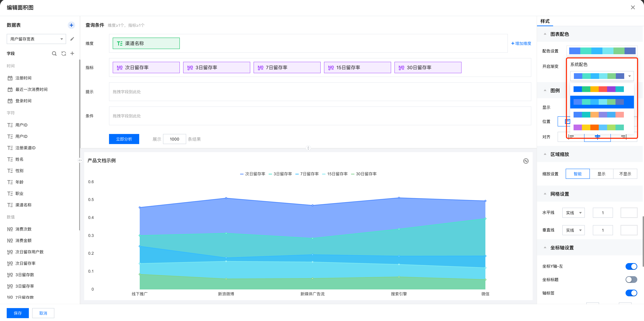
Task: Click the chart type icon near 产品文档示例
Action: (x=526, y=161)
